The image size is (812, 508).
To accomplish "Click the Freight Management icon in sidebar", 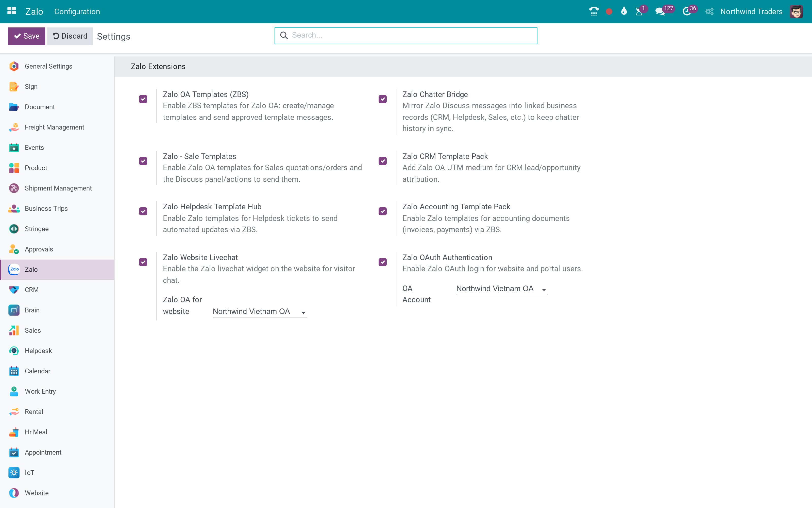I will [x=14, y=127].
